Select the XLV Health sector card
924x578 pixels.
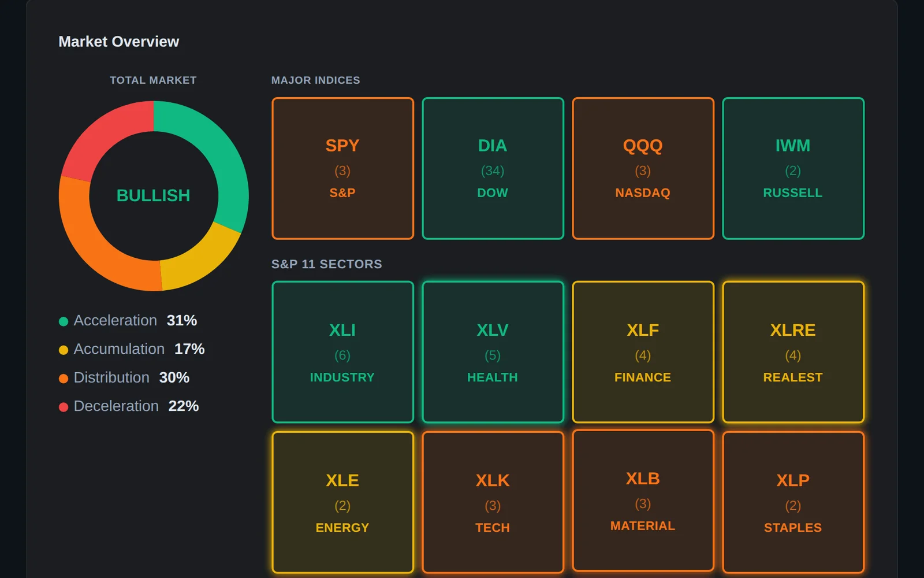[493, 352]
